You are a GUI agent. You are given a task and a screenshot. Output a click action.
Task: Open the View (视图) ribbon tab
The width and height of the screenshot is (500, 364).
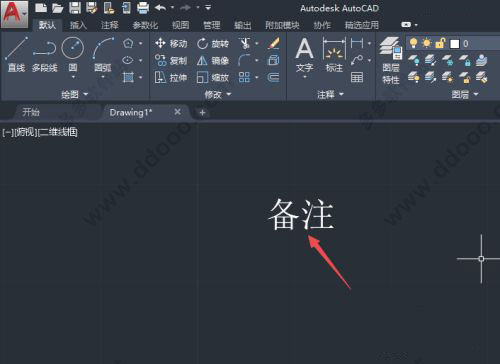tap(180, 25)
